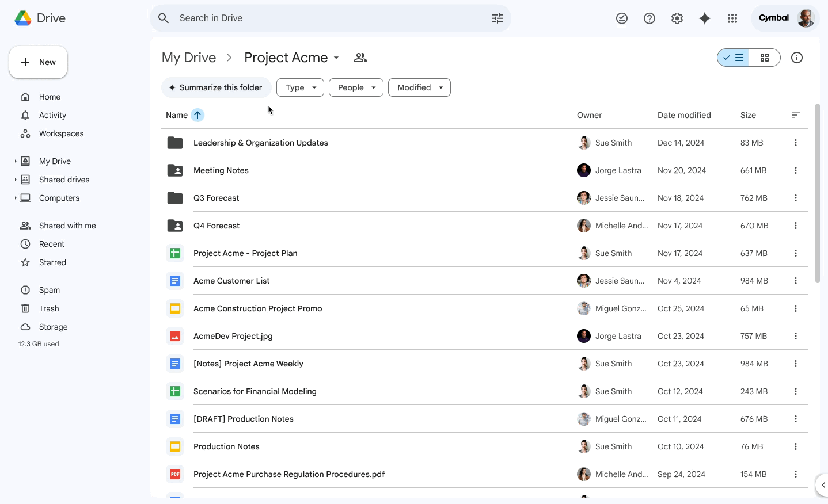Open the Type filter dropdown
828x504 pixels.
click(x=300, y=87)
